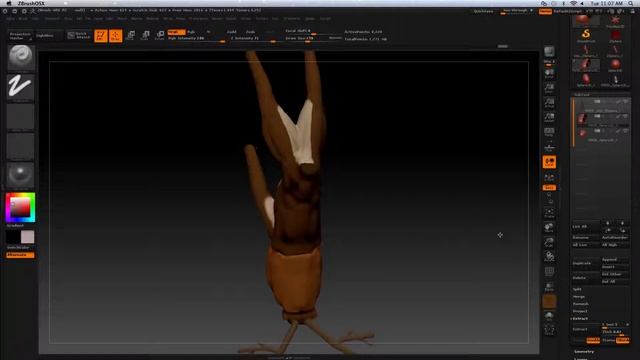Click the Draw Size slider
The width and height of the screenshot is (640, 360).
point(313,39)
